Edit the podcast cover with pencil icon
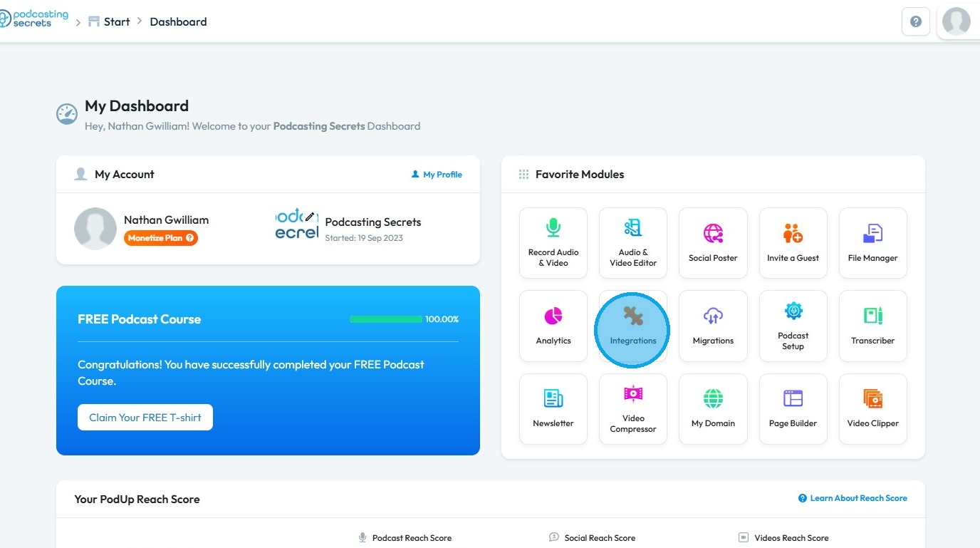 (310, 216)
